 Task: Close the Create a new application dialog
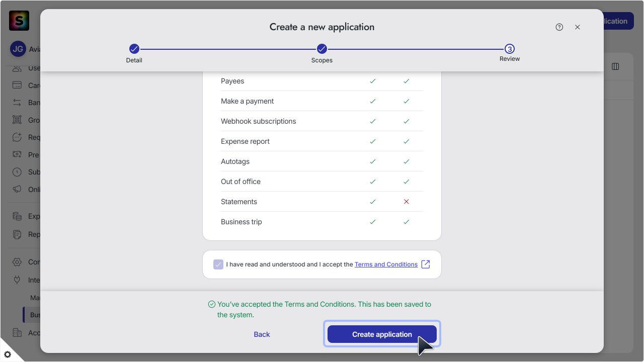pos(578,27)
